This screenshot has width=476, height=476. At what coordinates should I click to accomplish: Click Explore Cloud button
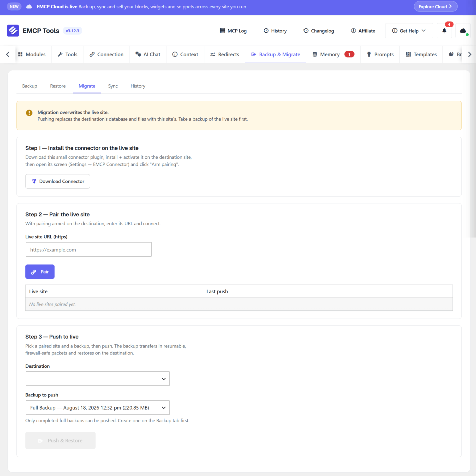click(x=435, y=7)
